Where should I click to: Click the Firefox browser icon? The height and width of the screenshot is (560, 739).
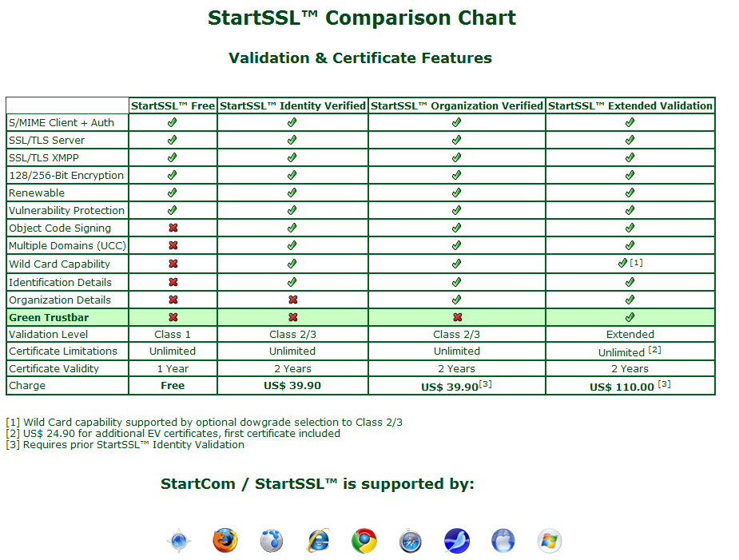[224, 540]
